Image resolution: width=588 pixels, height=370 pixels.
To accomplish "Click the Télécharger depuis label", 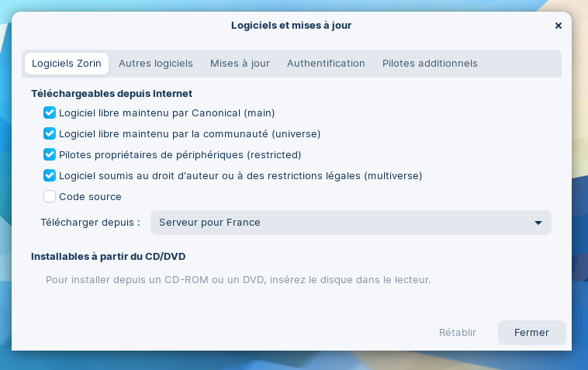I will (90, 223).
